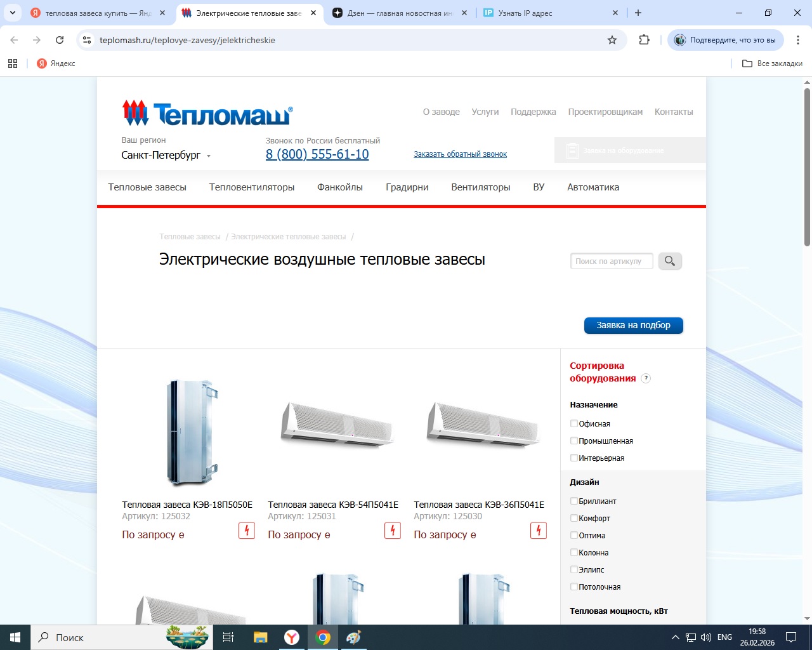Open the Контакты link

click(674, 112)
